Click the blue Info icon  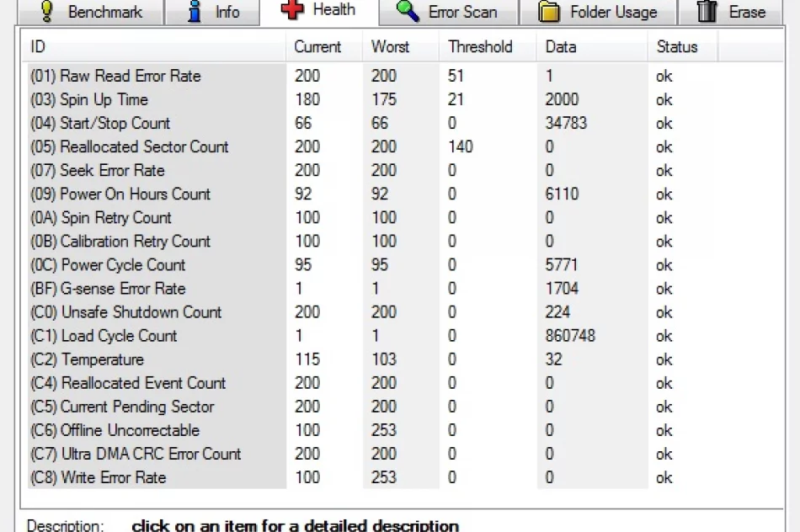click(195, 11)
